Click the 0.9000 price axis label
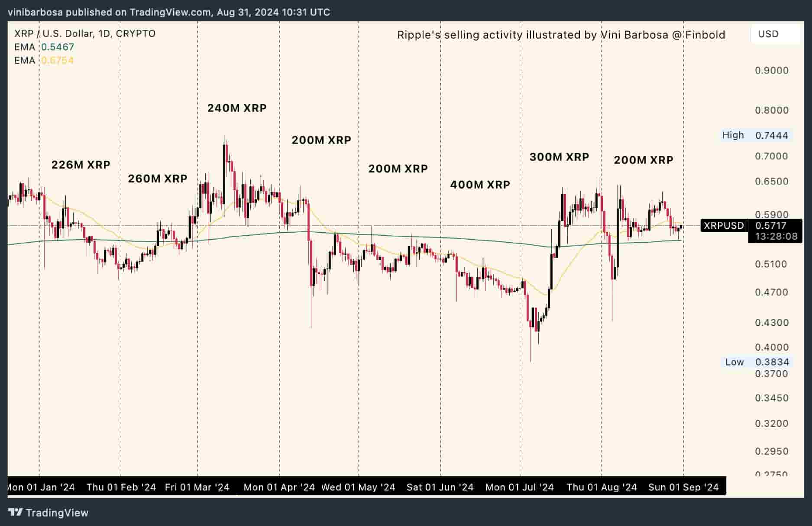The height and width of the screenshot is (526, 812). coord(772,71)
